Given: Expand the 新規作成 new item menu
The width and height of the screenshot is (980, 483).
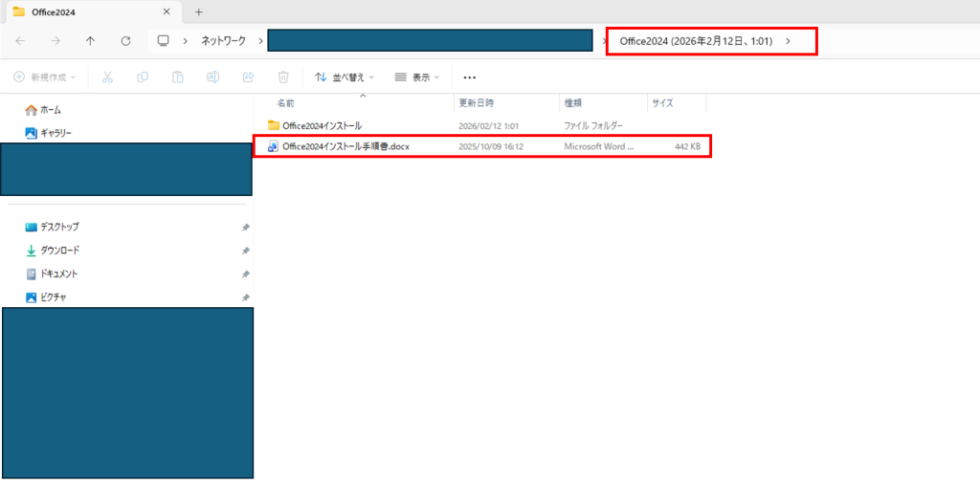Looking at the screenshot, I should (45, 77).
